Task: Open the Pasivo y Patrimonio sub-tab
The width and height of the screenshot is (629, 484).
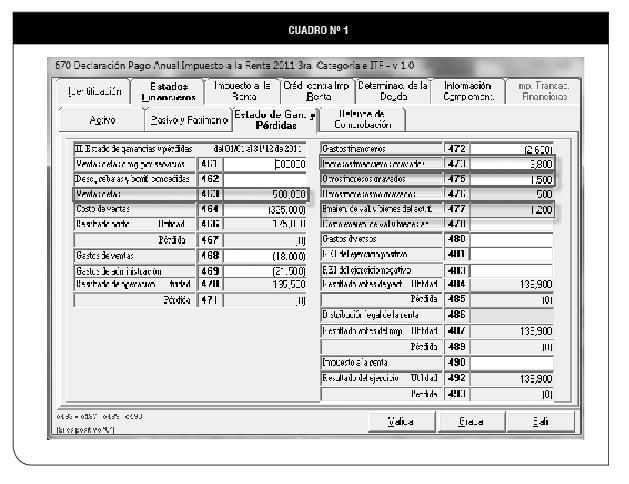Action: coord(189,120)
